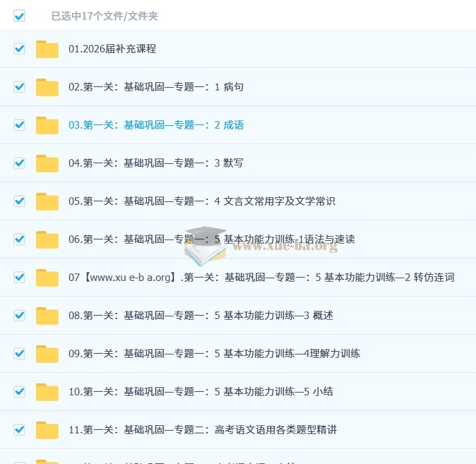Open the 03 成语 folder link
This screenshot has width=476, height=464.
point(156,125)
